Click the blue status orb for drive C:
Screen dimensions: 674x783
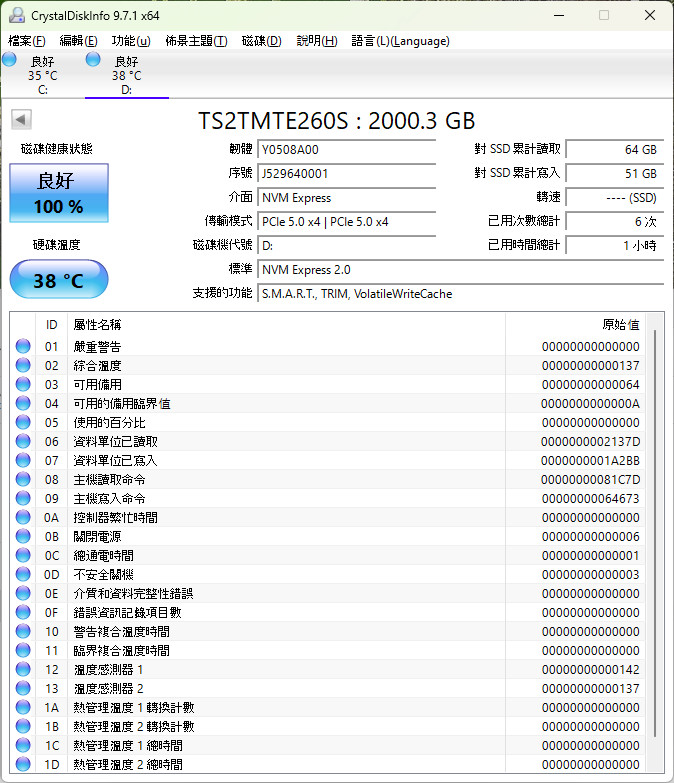(x=9, y=59)
